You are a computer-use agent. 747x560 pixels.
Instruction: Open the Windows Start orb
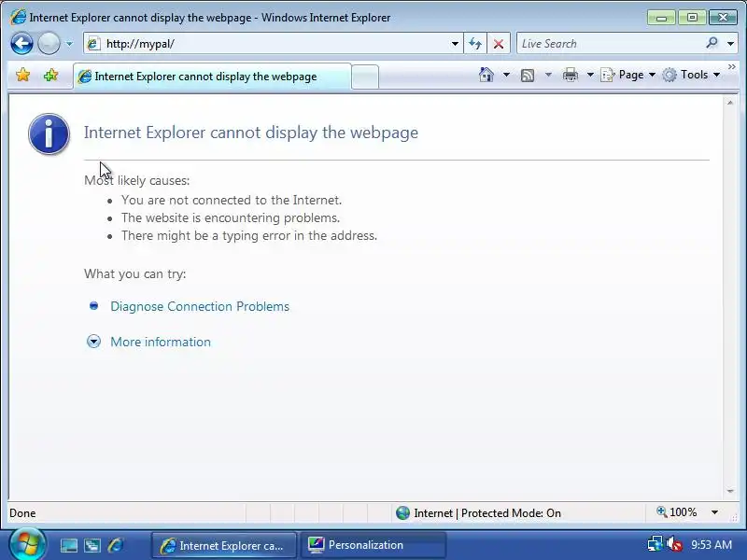28,544
